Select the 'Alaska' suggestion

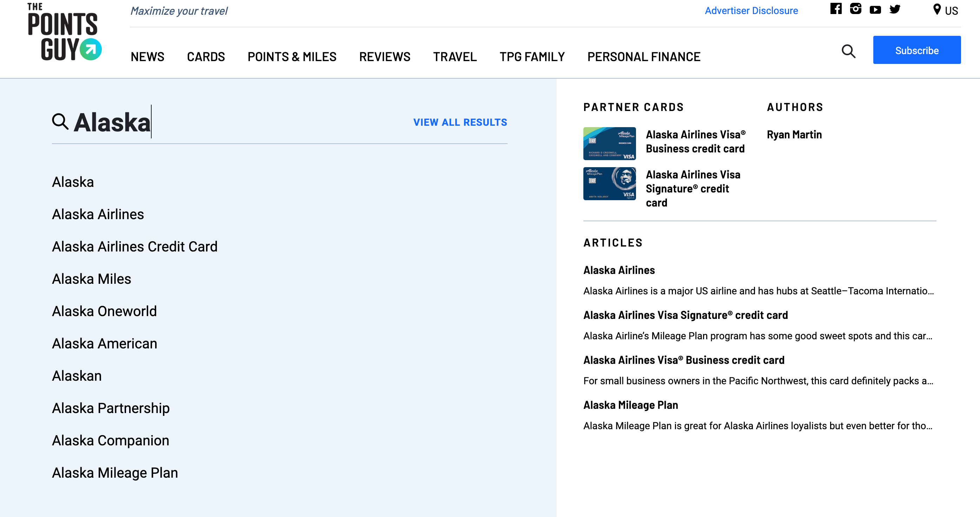[x=73, y=182]
